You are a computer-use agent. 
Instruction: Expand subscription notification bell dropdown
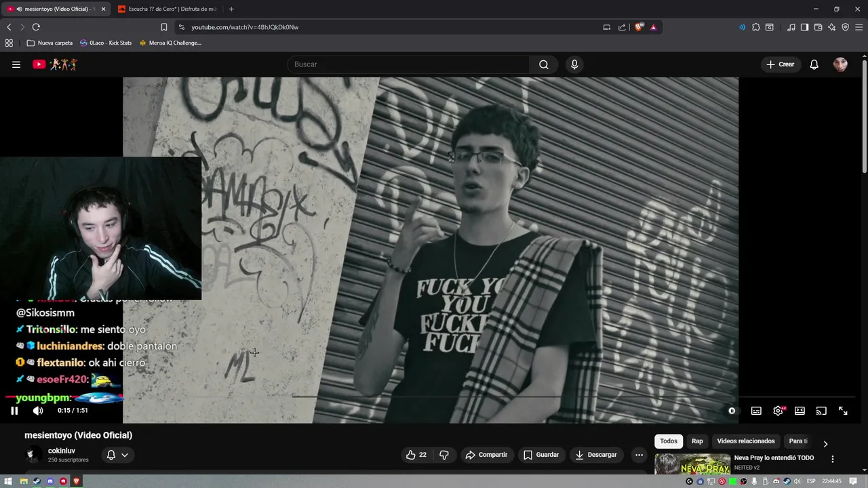click(117, 455)
